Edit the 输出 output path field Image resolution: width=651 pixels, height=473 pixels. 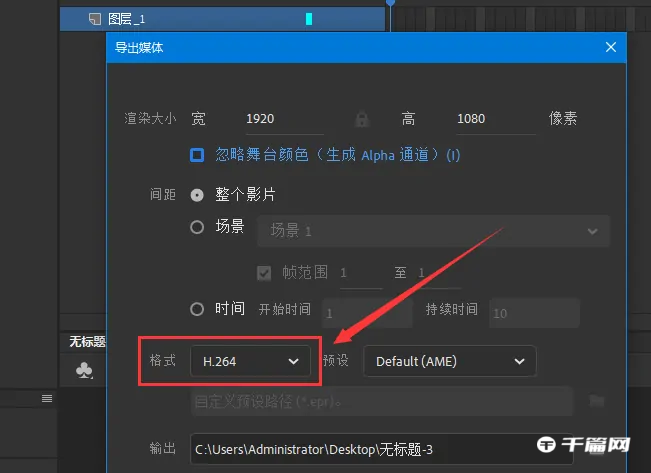[x=382, y=449]
